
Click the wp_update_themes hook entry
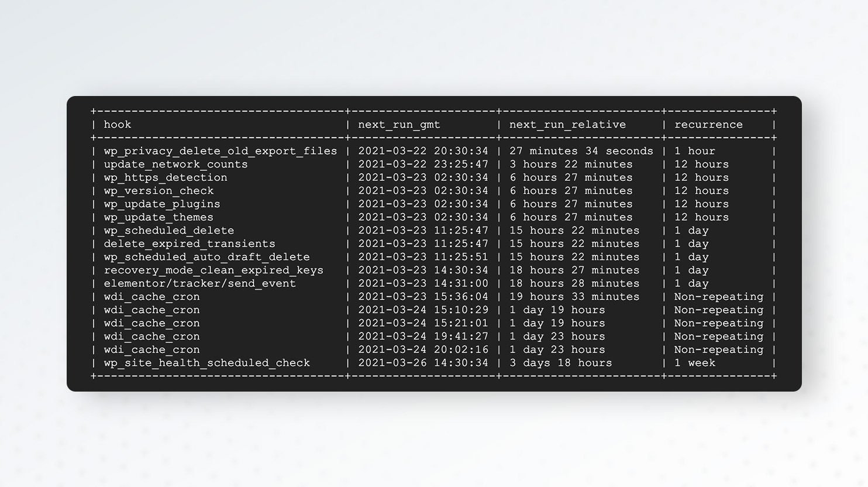tap(159, 217)
